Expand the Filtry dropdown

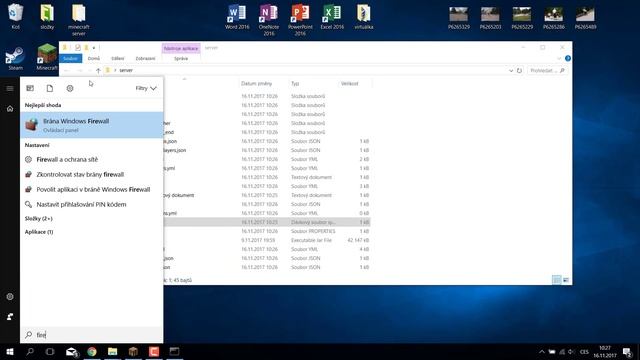click(146, 88)
